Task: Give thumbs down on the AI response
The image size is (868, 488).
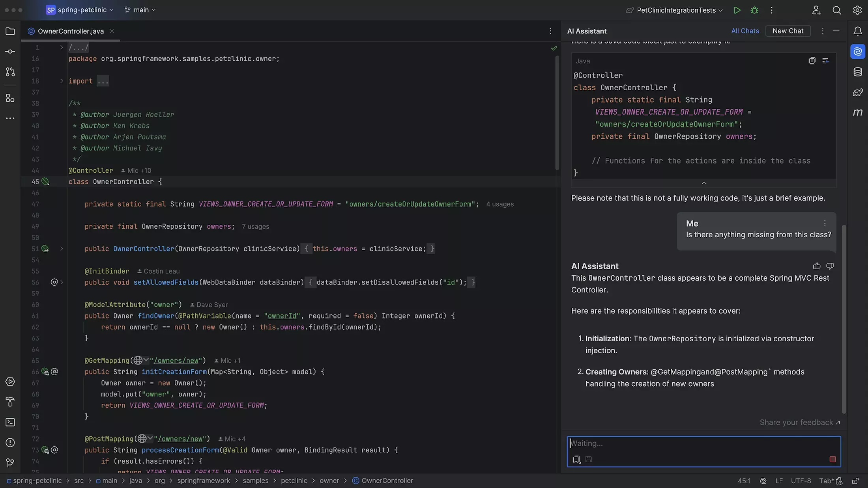Action: (x=830, y=266)
